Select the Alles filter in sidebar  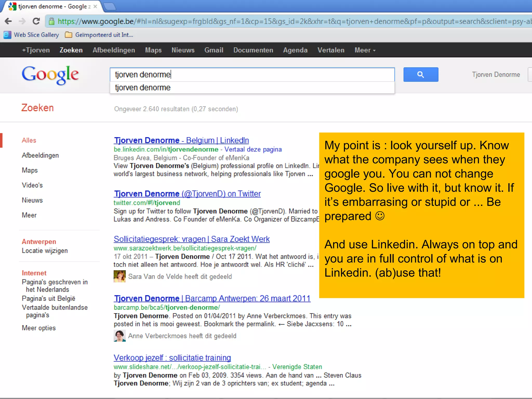29,140
